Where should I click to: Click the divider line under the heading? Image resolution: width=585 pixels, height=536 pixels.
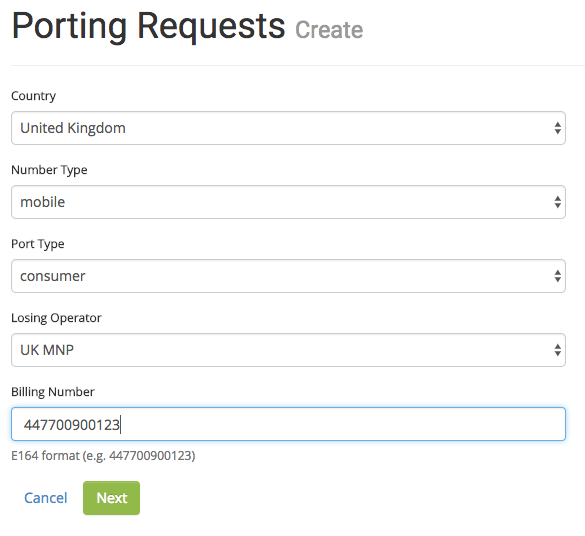[x=298, y=65]
